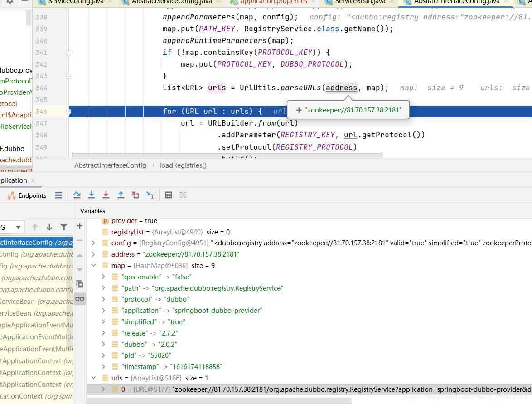The height and width of the screenshot is (404, 532).
Task: Click the next frame down arrow
Action: click(x=49, y=227)
